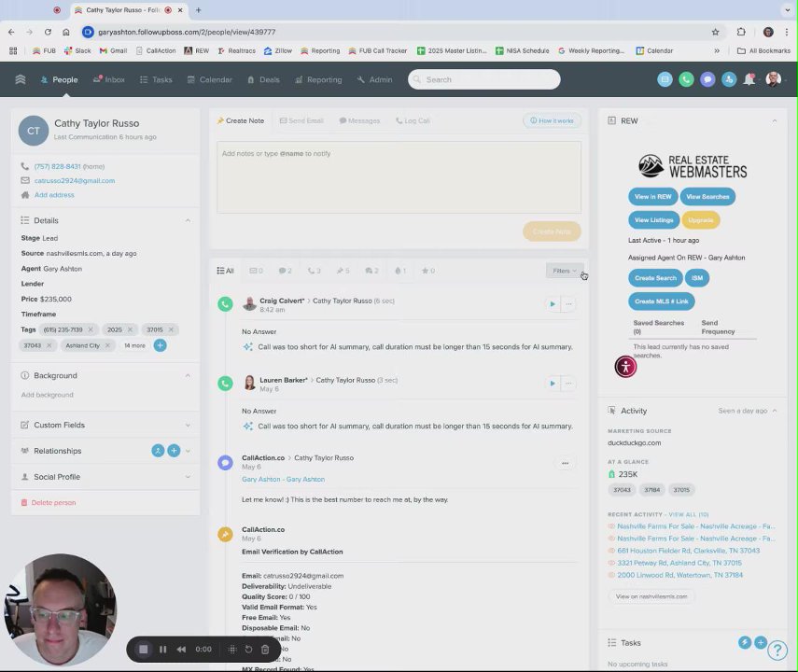Click Delete person
The width and height of the screenshot is (798, 672).
[x=49, y=503]
